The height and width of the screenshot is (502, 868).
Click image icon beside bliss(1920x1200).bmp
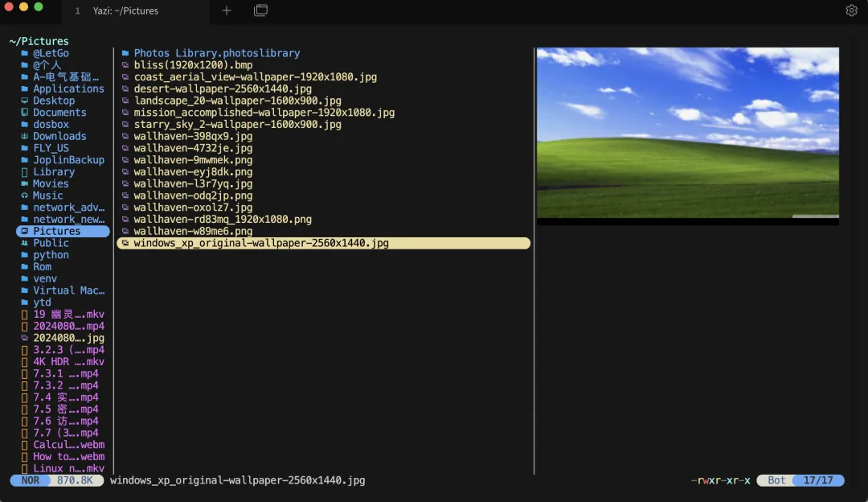pos(125,65)
